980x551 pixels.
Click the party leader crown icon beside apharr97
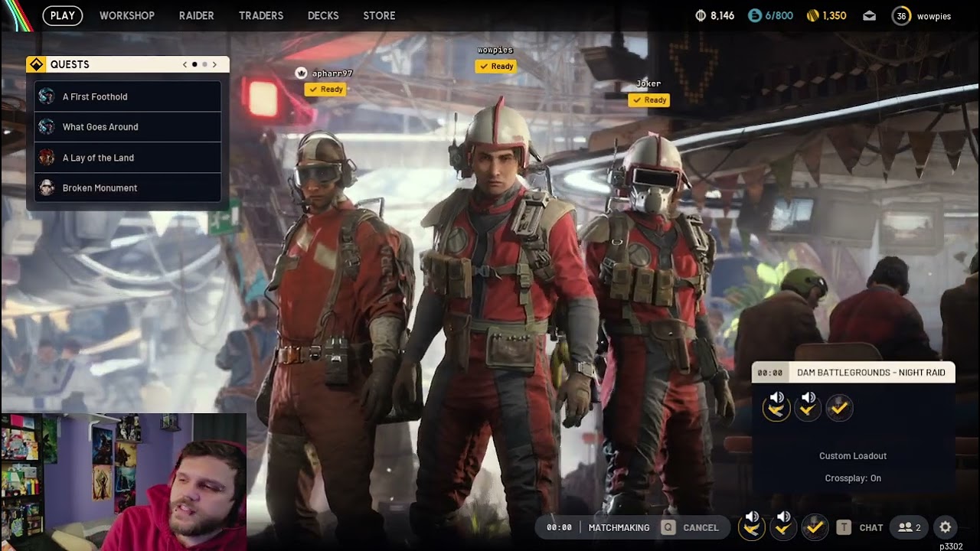click(x=301, y=73)
